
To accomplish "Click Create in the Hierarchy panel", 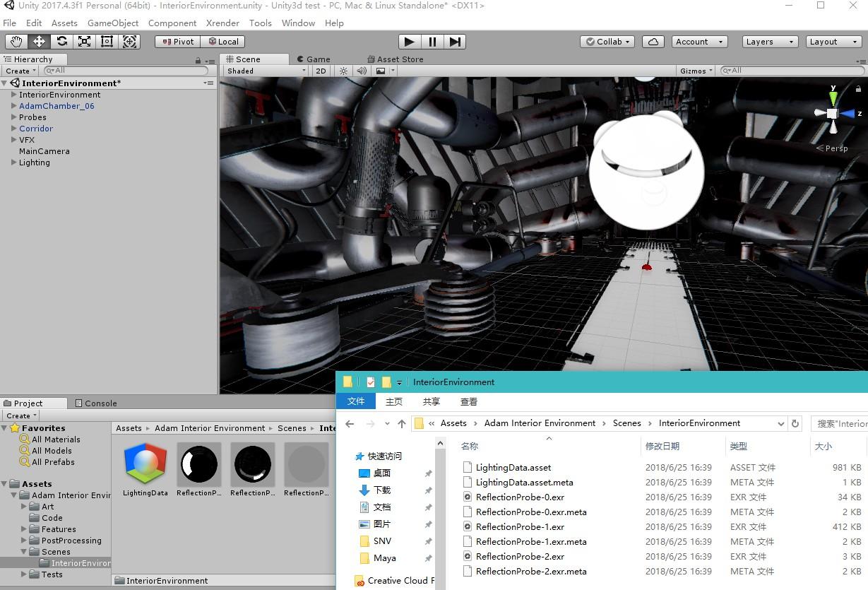I will [19, 71].
